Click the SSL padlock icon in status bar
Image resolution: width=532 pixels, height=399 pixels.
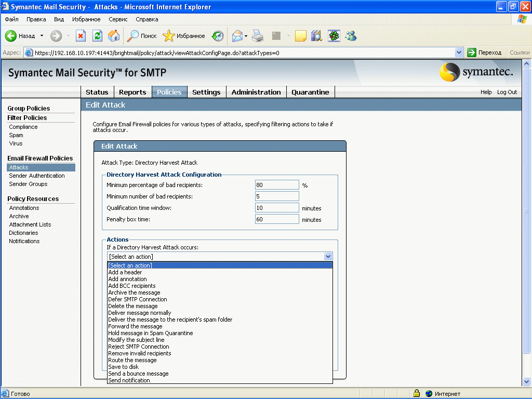[x=417, y=393]
